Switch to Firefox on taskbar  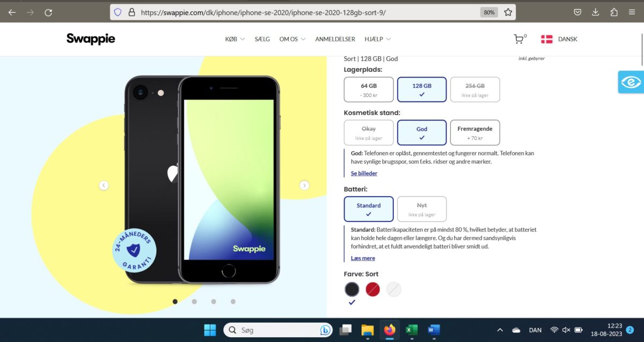click(x=390, y=330)
